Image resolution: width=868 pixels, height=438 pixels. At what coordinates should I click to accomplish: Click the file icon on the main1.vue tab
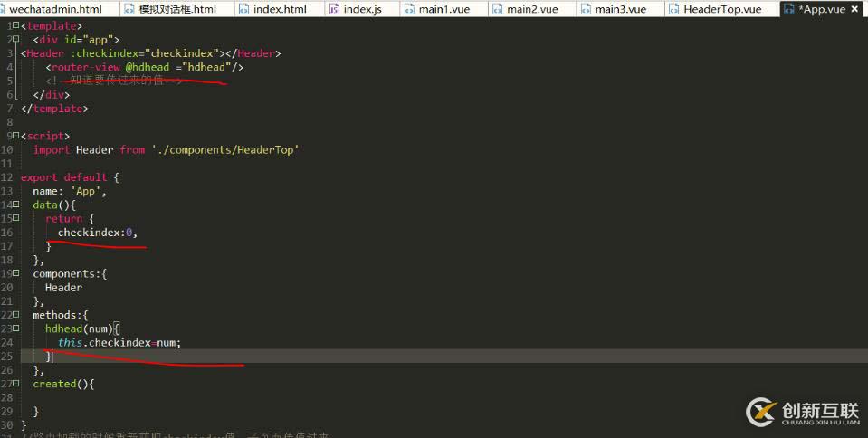(410, 9)
